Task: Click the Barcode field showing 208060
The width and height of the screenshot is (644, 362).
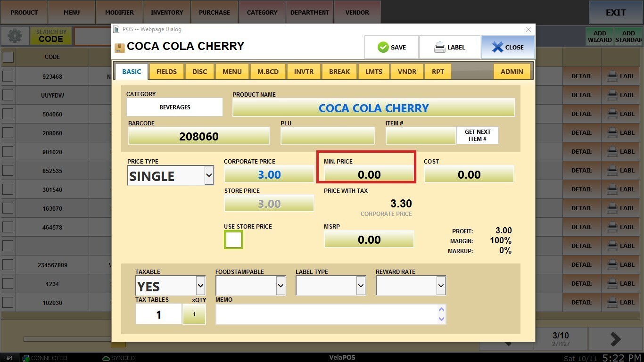Action: coord(199,136)
